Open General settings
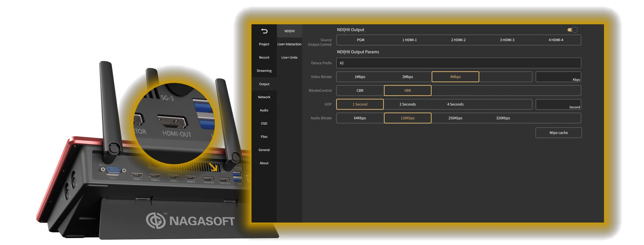The height and width of the screenshot is (245, 644). click(x=264, y=150)
